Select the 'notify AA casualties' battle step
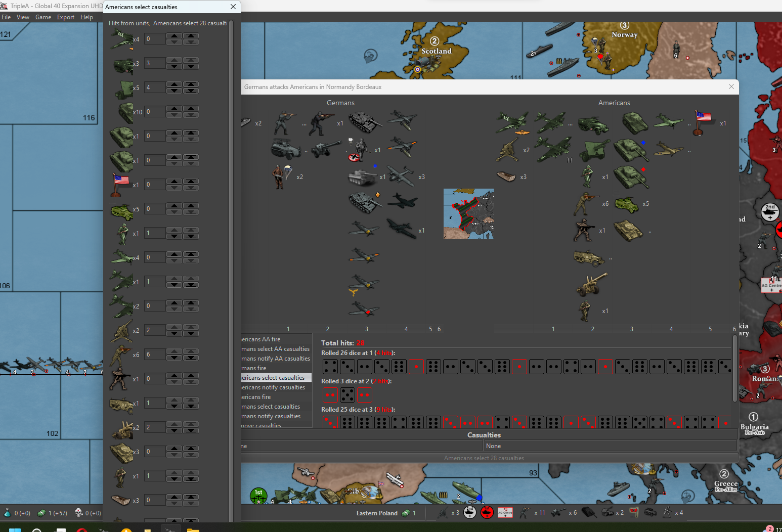Screen dimensions: 782x532 [x=276, y=359]
